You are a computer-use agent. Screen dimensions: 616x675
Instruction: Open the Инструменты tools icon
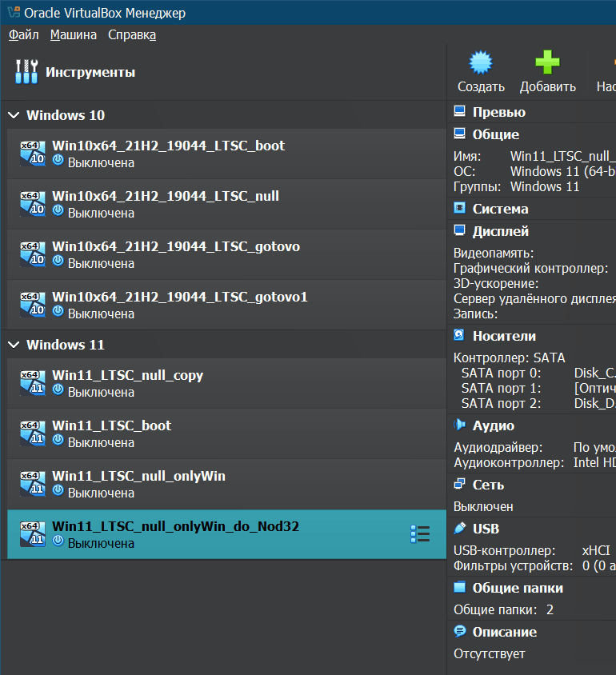pyautogui.click(x=26, y=72)
